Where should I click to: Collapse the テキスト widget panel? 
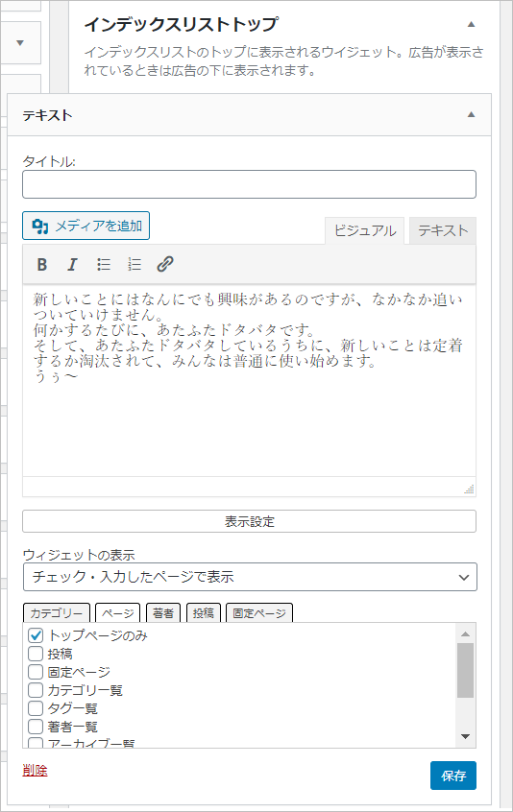[471, 114]
